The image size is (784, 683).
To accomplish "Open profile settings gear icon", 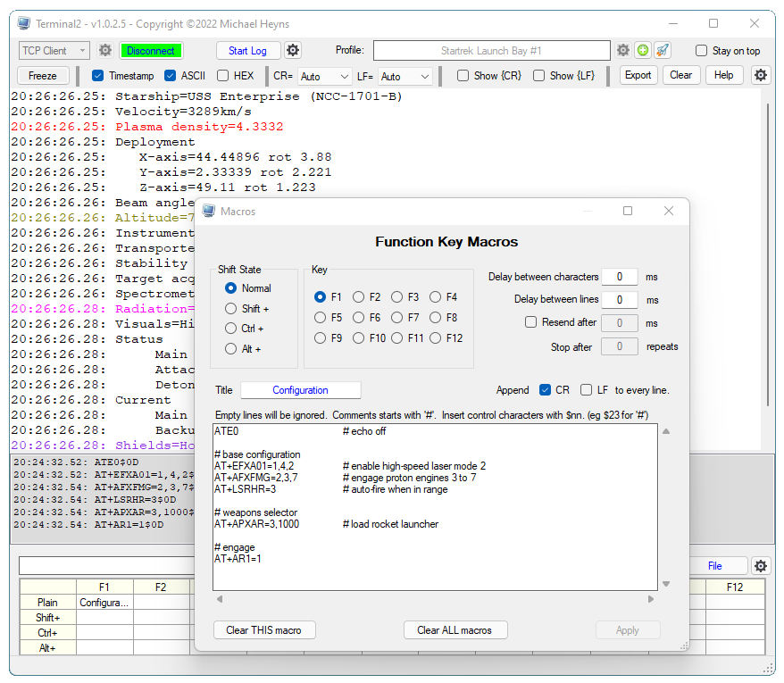I will tap(623, 51).
